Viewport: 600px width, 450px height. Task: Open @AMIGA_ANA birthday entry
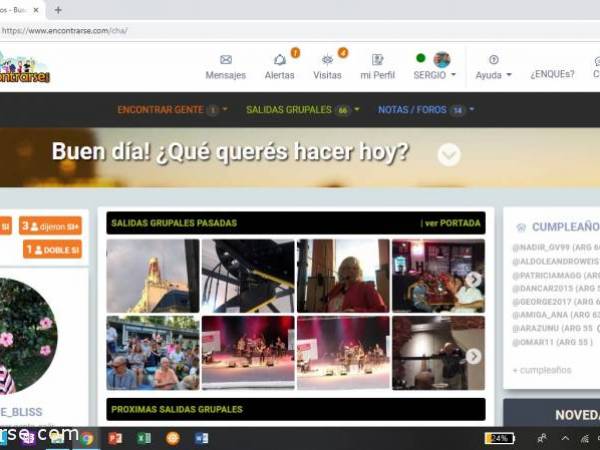click(x=556, y=315)
